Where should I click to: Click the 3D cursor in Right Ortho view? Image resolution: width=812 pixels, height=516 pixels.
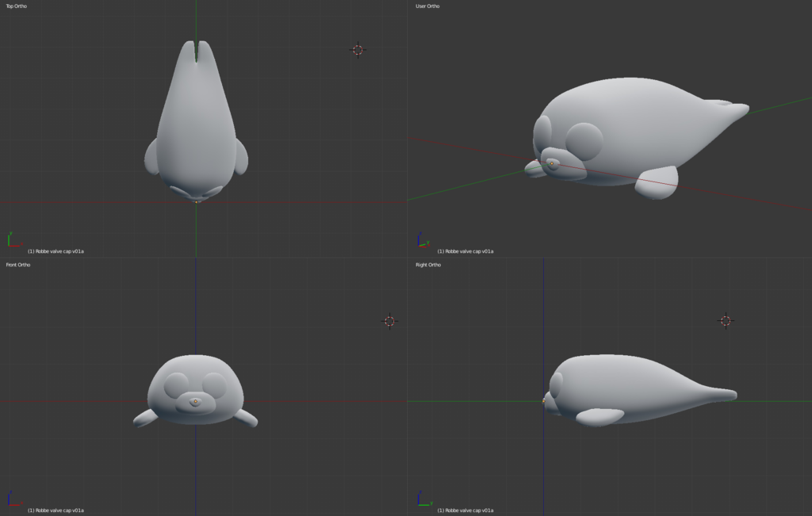point(726,321)
